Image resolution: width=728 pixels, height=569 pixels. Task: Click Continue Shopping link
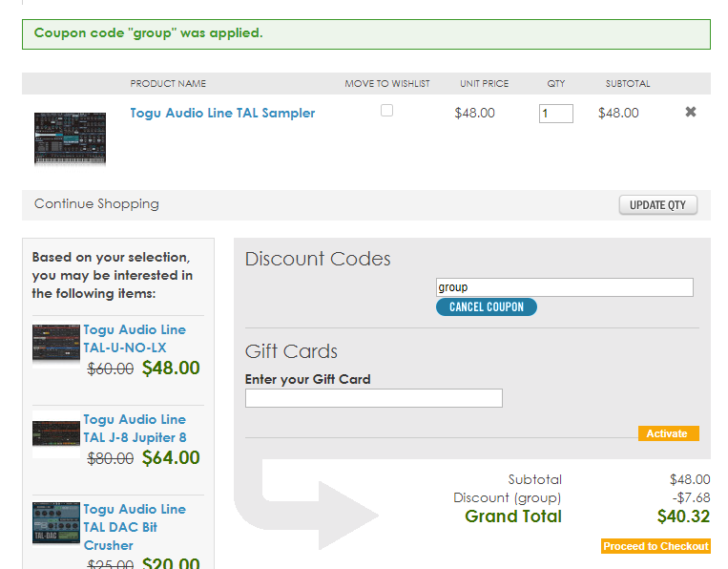click(96, 203)
